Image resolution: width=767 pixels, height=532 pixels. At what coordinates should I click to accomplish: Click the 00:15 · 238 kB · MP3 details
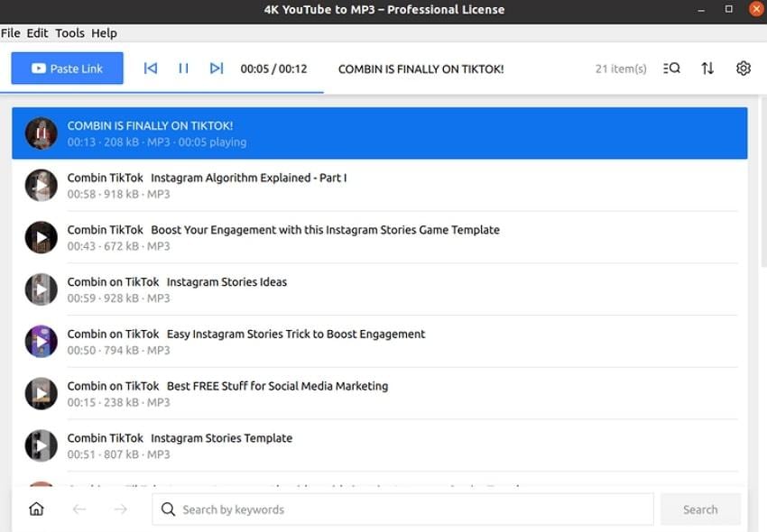(x=118, y=402)
